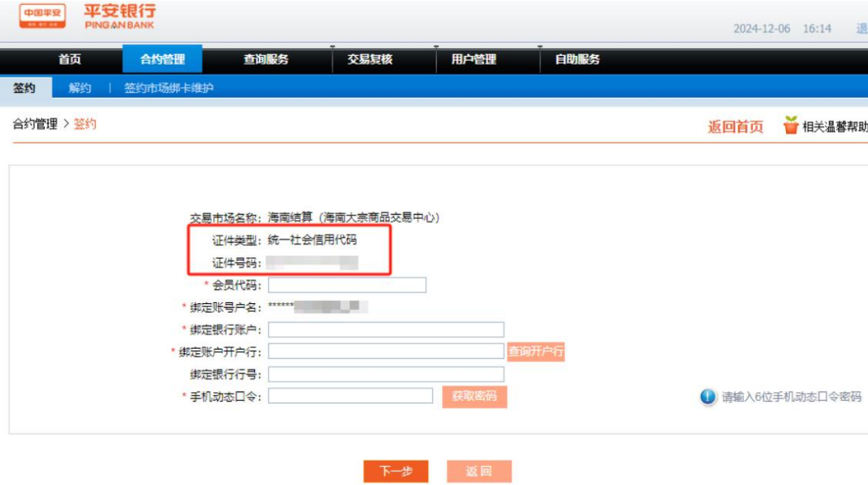Click the 返回 button
Screen dimensions: 868x485
(x=478, y=471)
